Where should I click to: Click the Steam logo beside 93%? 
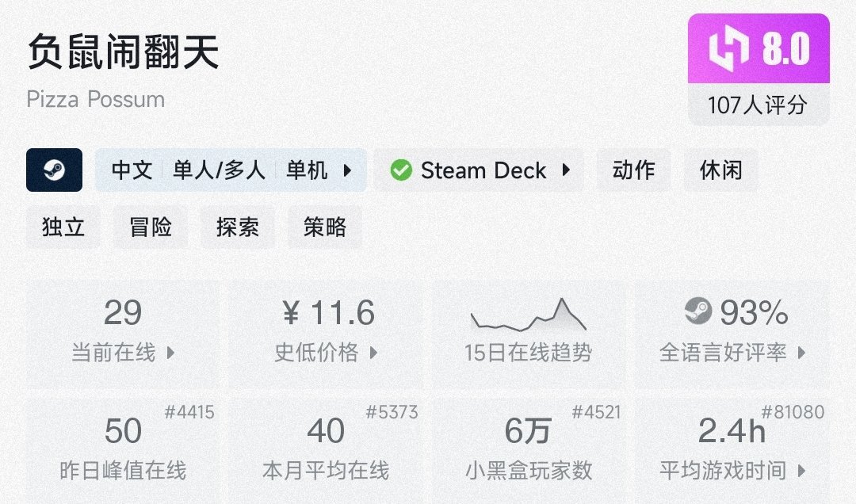tap(698, 311)
